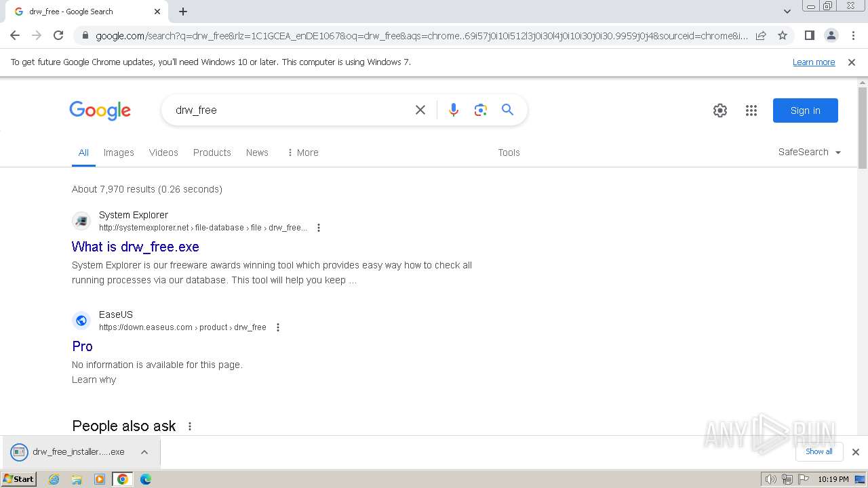This screenshot has height=488, width=868.
Task: Expand the More search categories menu
Action: (302, 152)
